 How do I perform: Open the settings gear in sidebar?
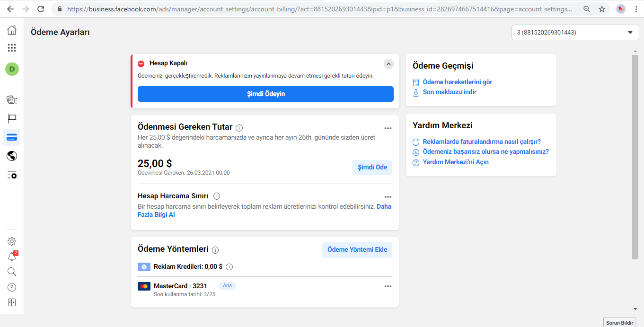12,241
